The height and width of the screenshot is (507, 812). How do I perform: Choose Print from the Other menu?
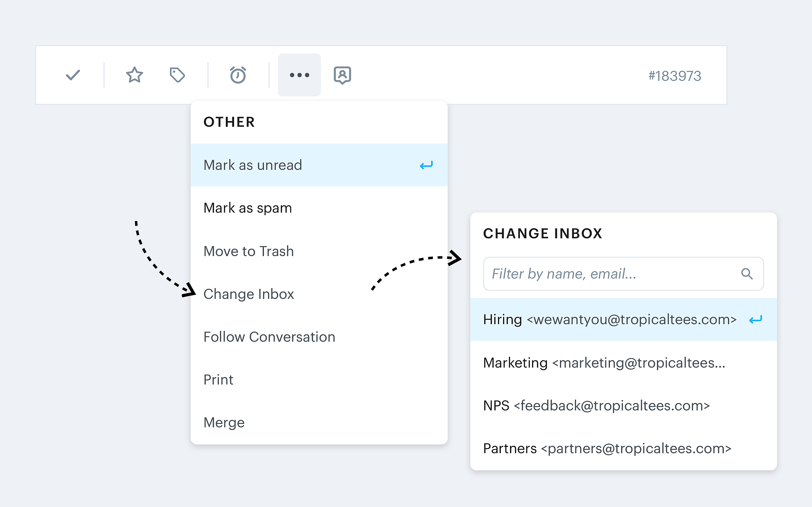click(x=319, y=380)
